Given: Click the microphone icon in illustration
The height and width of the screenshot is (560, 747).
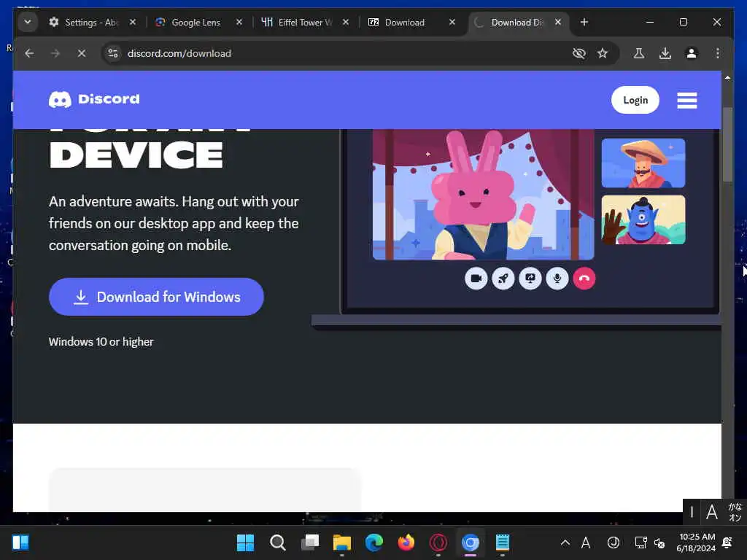Looking at the screenshot, I should [x=557, y=279].
